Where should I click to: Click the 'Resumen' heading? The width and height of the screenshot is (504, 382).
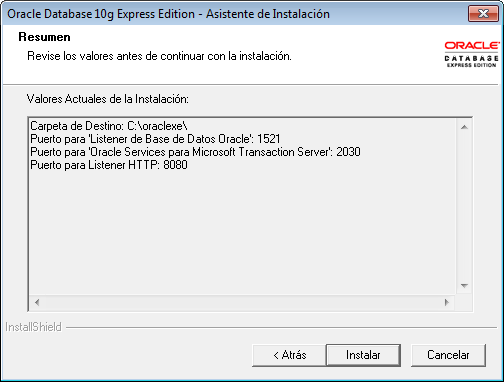click(44, 37)
